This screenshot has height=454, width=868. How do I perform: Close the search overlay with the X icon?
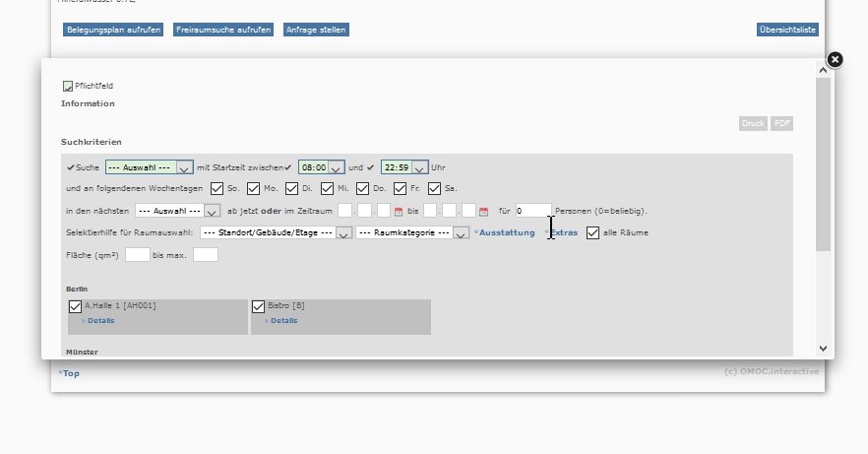[x=835, y=60]
